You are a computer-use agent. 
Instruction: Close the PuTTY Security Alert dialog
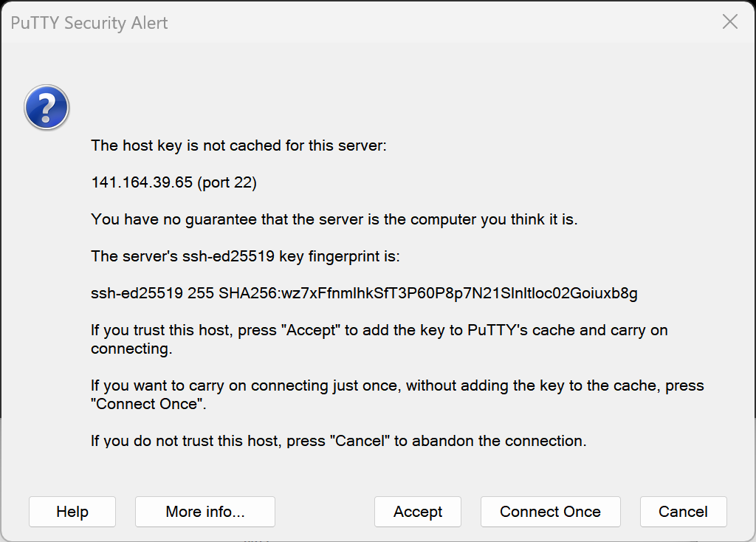(729, 22)
